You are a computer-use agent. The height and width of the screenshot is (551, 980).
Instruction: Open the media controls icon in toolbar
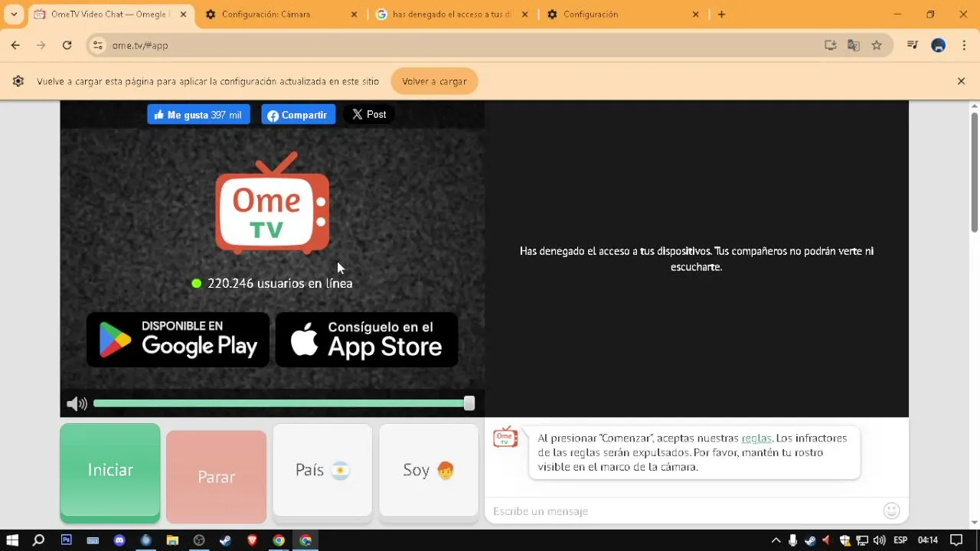tap(913, 45)
